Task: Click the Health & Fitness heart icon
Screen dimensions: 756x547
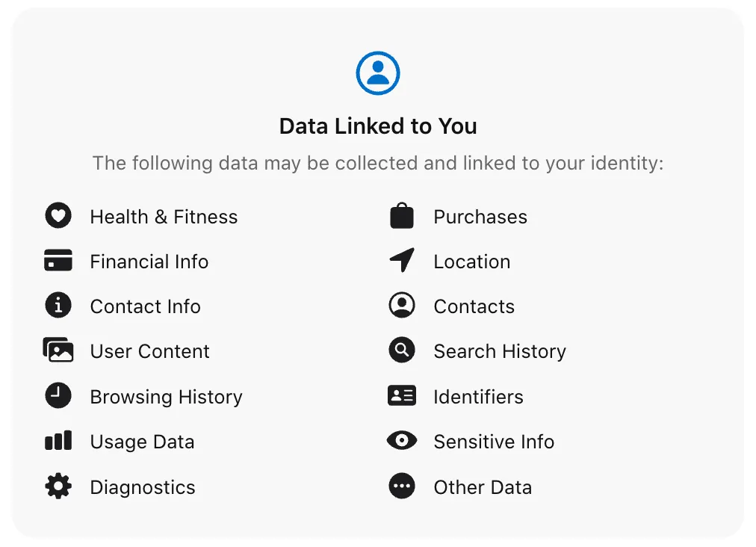Action: coord(58,216)
